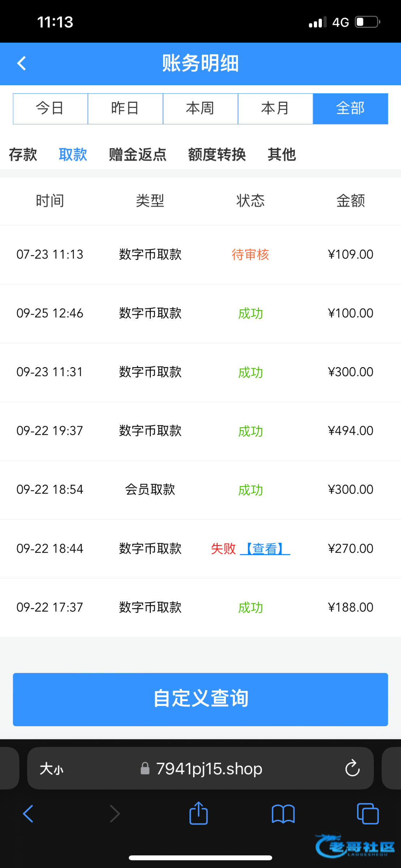The image size is (401, 868).
Task: Open Safari tabs overview icon
Action: coord(367,814)
